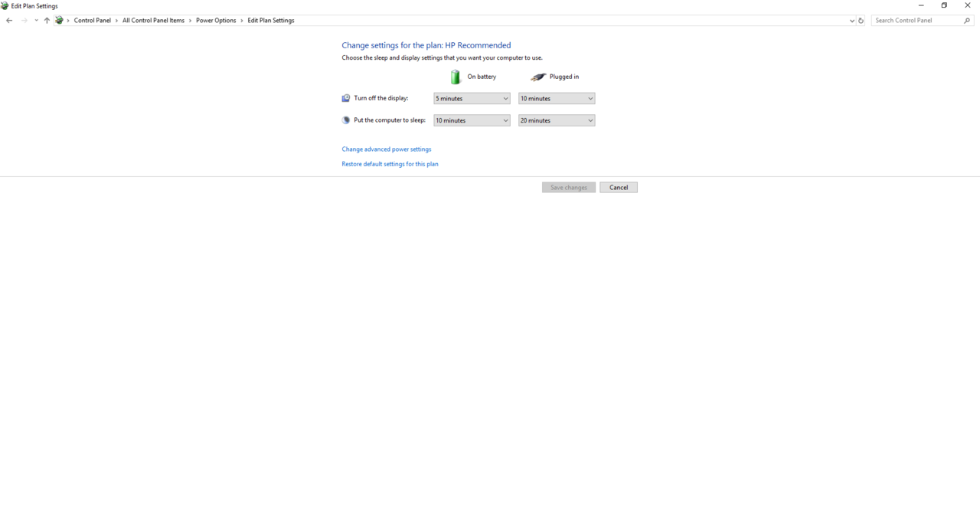Viewport: 980px width, 531px height.
Task: Expand arrow after Control Panel breadcrumb
Action: coord(117,21)
